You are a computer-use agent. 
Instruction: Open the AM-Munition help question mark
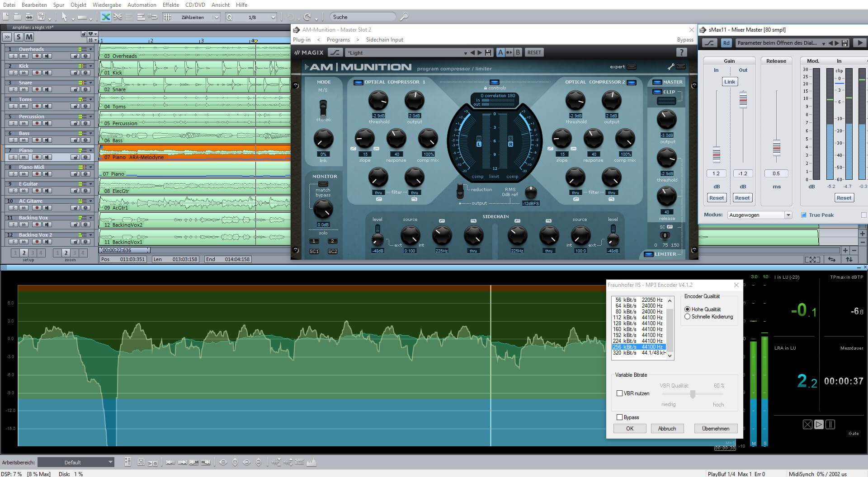pos(681,52)
